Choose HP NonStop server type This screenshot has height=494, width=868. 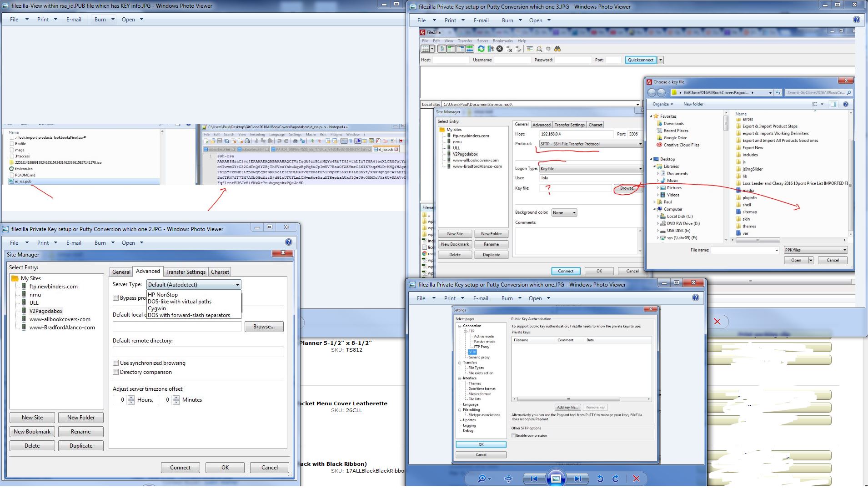[163, 295]
